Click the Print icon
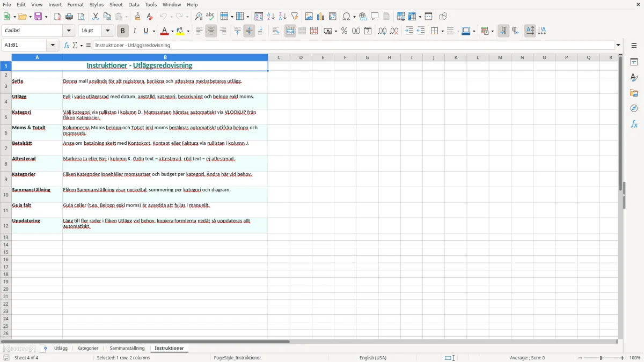This screenshot has height=362, width=644. [x=69, y=17]
